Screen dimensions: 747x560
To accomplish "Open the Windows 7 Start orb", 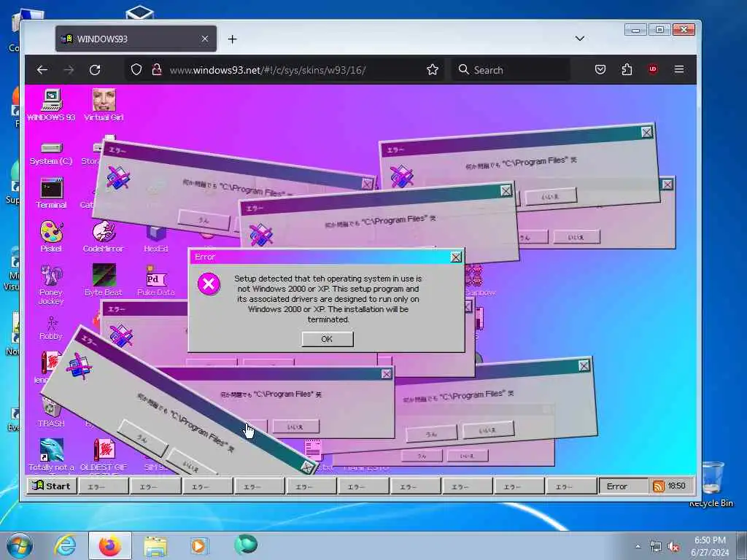I will pos(20,545).
